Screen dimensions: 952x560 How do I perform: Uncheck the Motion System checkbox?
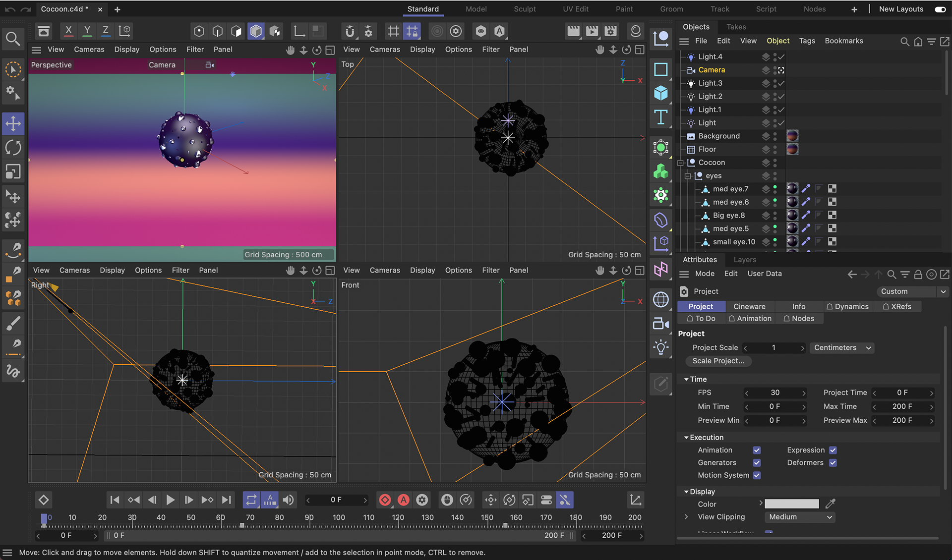[x=757, y=475]
